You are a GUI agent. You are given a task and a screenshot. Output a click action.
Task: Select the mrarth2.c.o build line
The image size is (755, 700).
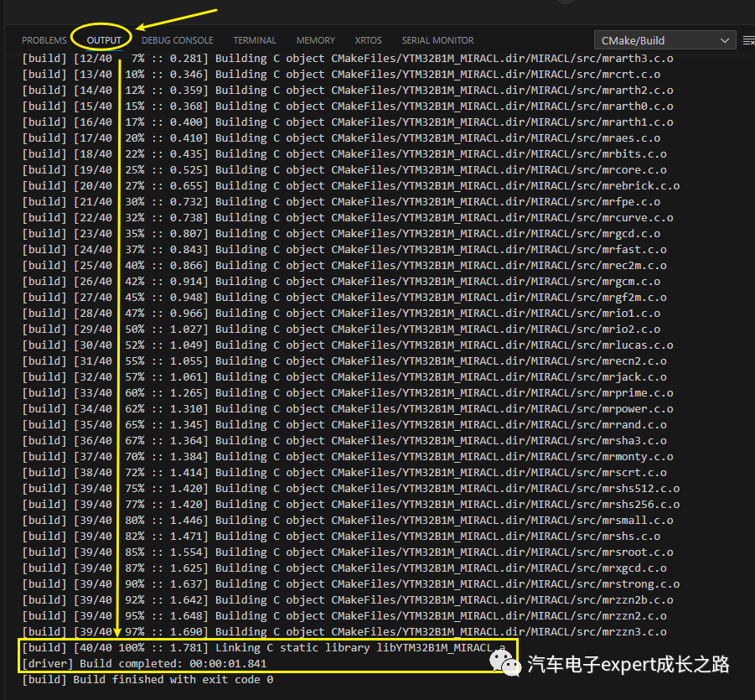tap(348, 91)
